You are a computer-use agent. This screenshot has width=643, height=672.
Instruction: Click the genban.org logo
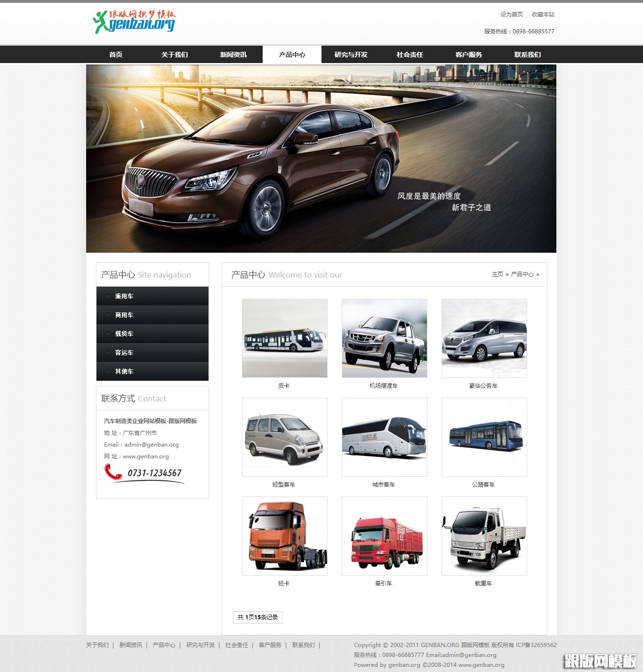(x=134, y=22)
